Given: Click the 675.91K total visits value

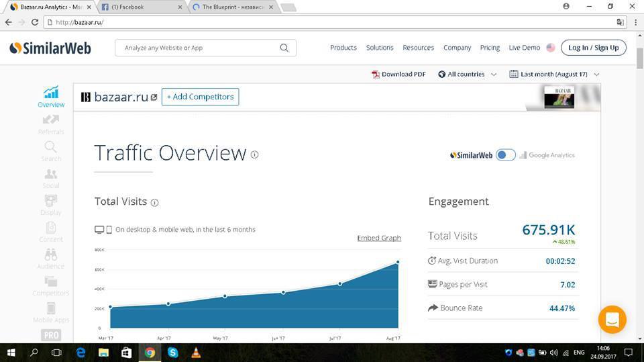Looking at the screenshot, I should [548, 230].
